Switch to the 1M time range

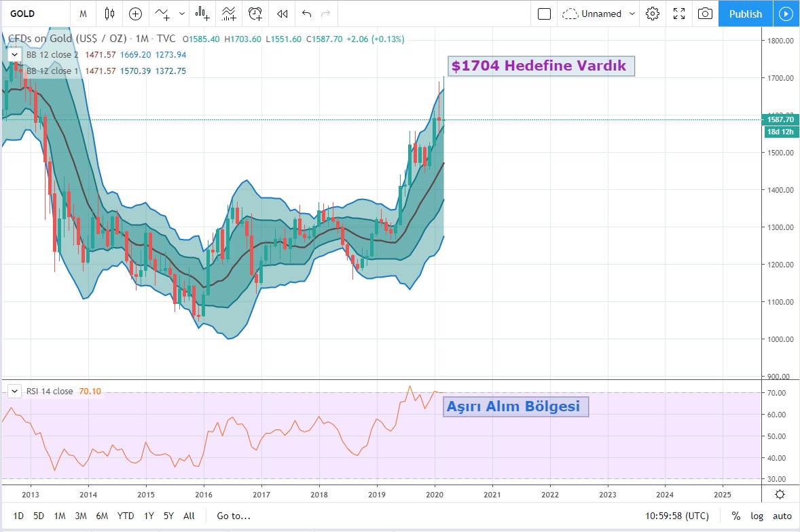pos(60,516)
